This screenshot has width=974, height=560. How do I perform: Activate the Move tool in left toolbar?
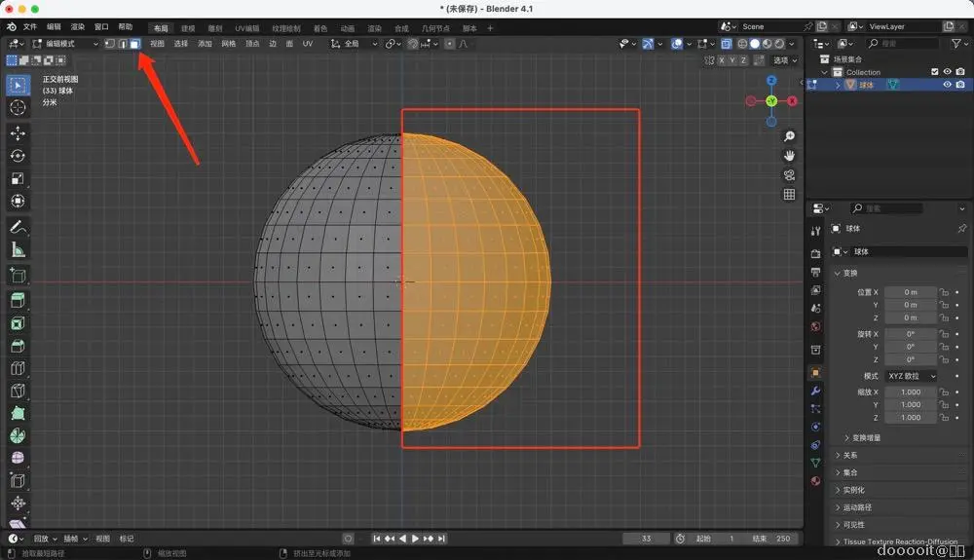pyautogui.click(x=18, y=132)
